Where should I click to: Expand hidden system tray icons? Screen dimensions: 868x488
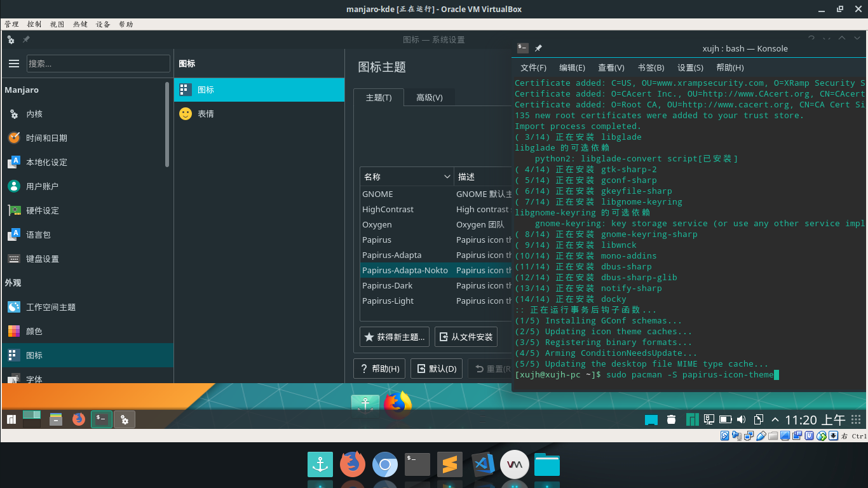click(x=775, y=419)
